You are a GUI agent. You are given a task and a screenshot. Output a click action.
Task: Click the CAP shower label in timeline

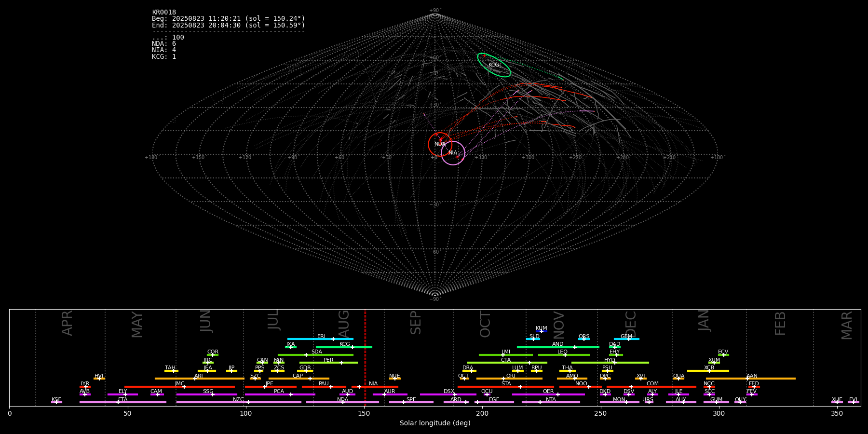click(298, 376)
